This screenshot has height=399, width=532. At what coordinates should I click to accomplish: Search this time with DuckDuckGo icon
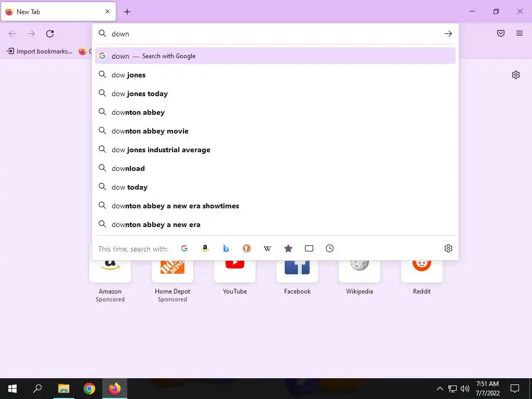coord(247,248)
